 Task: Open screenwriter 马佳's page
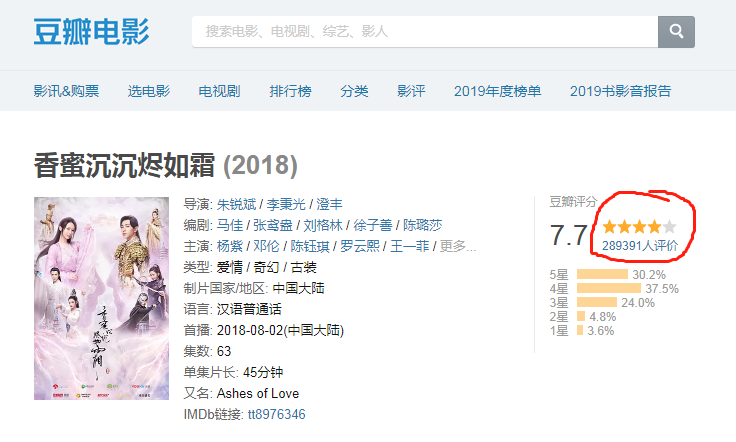coord(230,225)
